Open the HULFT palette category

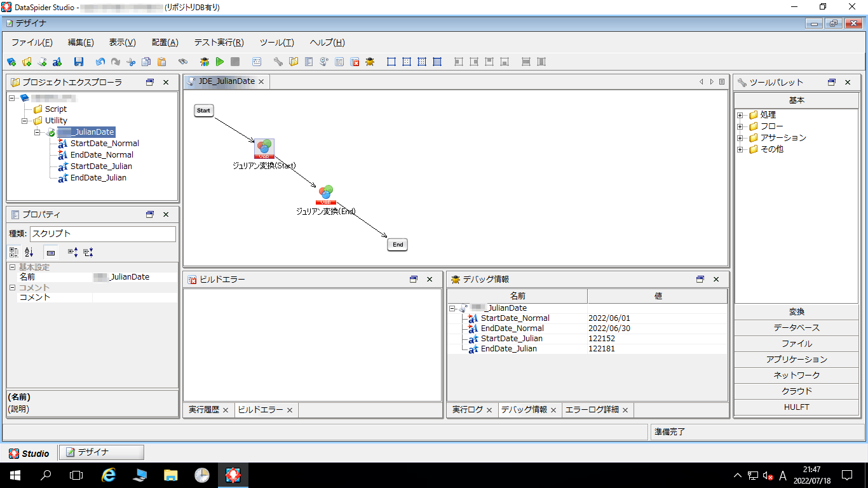(x=796, y=407)
